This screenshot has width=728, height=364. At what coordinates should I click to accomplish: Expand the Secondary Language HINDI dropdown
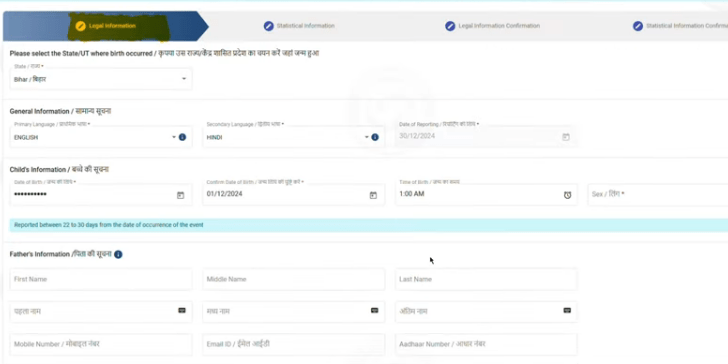286,137
